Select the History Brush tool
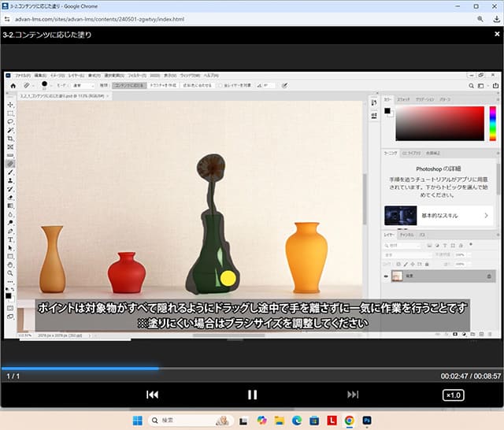 (10, 189)
